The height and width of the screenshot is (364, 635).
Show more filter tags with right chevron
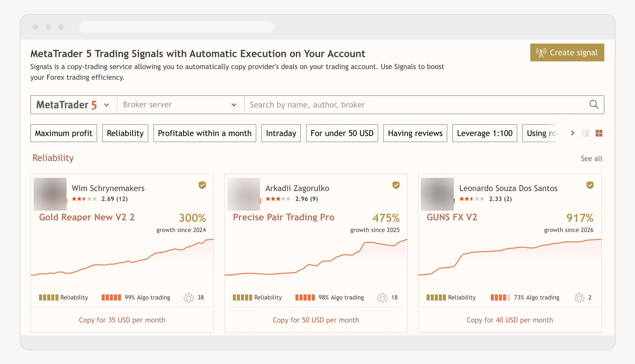573,133
